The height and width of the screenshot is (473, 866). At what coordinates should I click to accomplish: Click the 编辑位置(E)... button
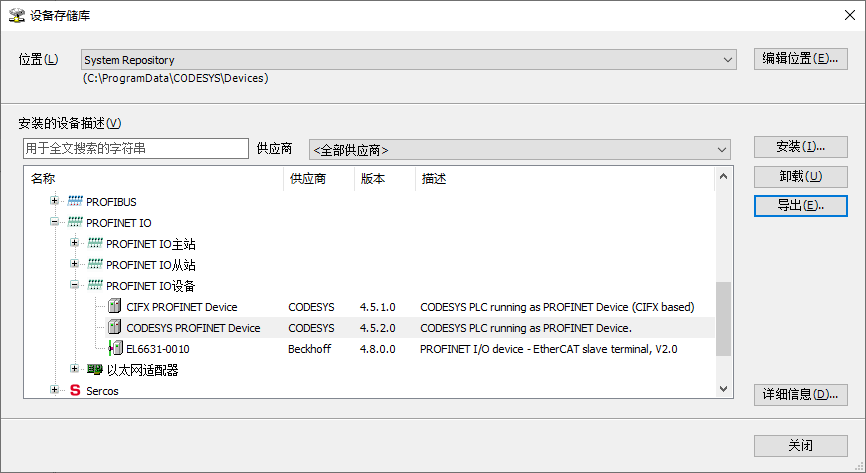point(801,59)
